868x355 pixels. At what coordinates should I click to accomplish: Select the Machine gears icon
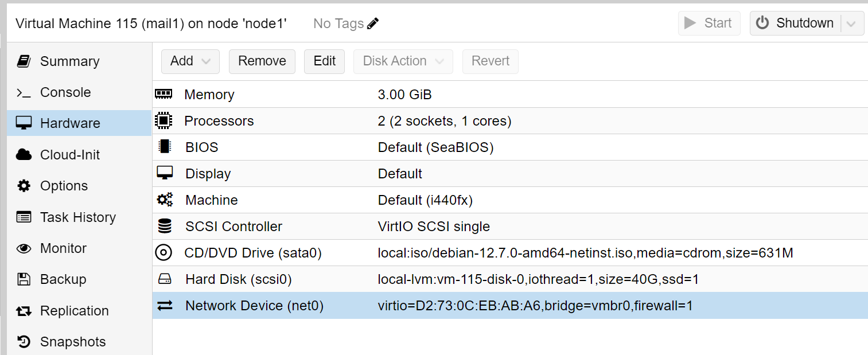coord(165,200)
